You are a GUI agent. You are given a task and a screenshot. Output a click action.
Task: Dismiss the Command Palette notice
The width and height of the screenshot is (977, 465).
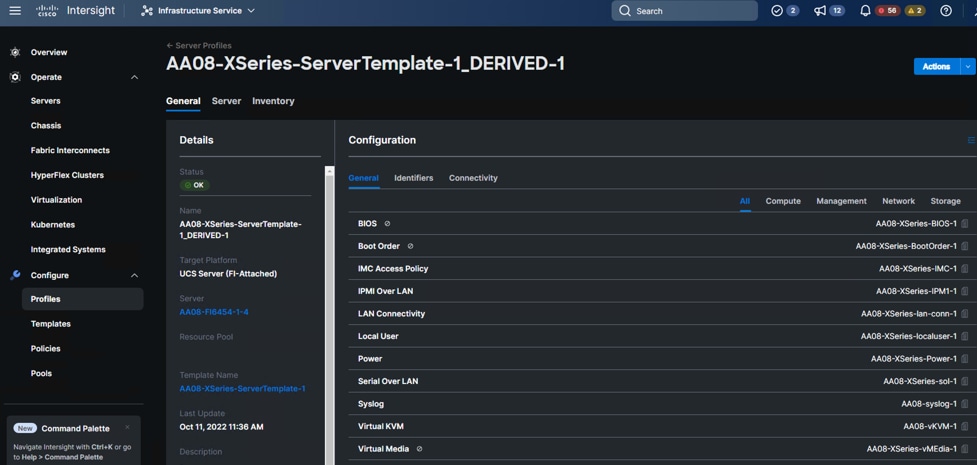(x=127, y=427)
